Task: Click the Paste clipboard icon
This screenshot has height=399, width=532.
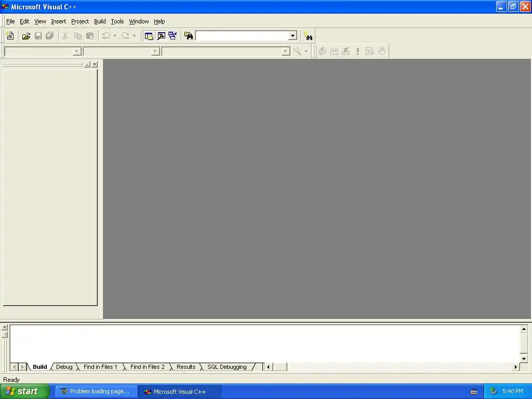Action: pyautogui.click(x=90, y=36)
